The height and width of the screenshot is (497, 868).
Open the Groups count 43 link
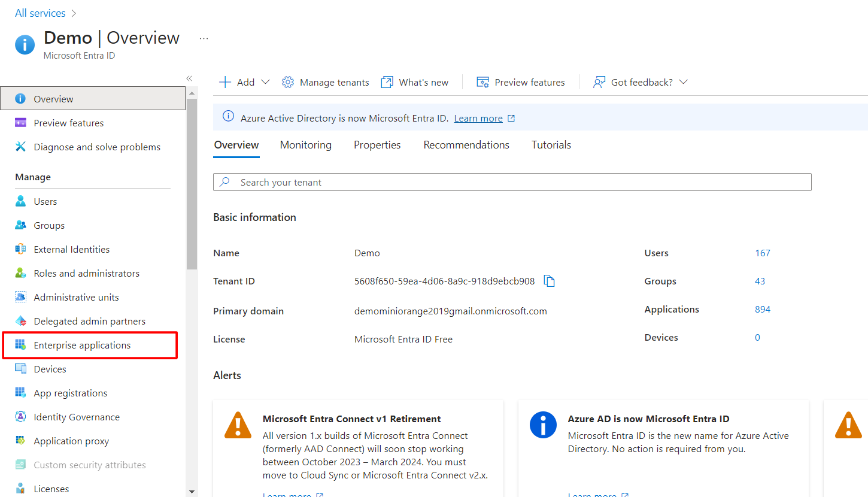coord(760,281)
